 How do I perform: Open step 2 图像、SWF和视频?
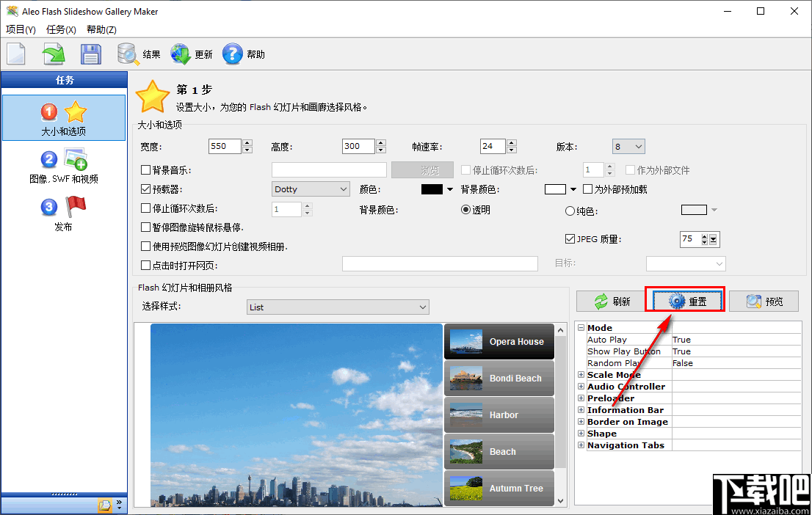tap(64, 166)
